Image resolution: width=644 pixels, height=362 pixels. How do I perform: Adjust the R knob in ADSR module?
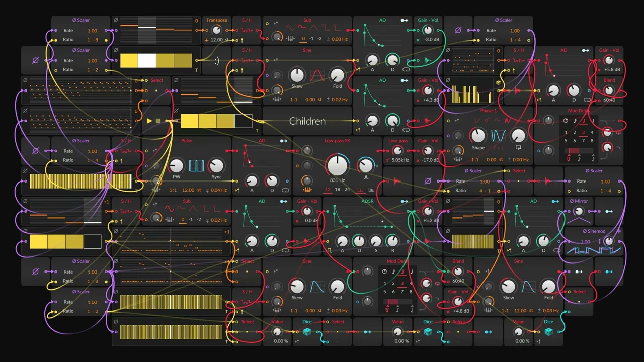point(392,241)
